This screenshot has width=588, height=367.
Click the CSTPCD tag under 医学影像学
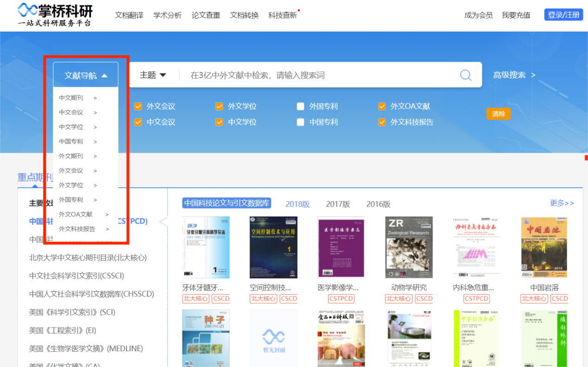[341, 299]
